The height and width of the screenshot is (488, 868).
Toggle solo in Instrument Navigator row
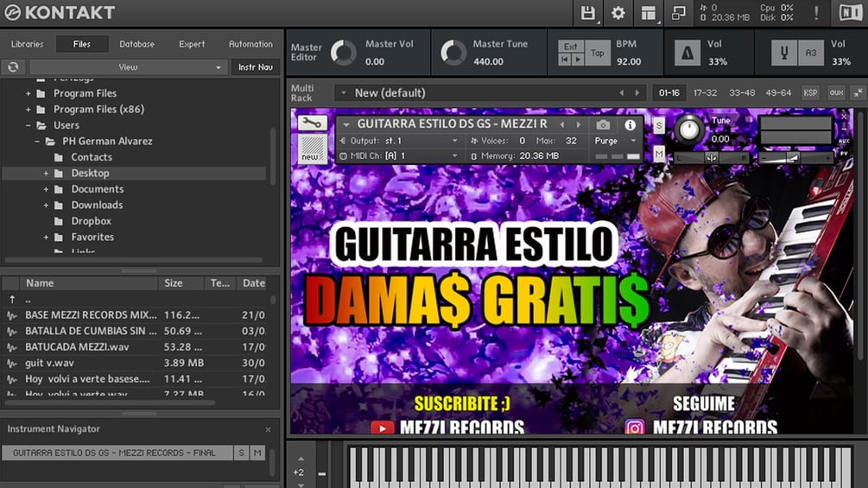pos(241,453)
